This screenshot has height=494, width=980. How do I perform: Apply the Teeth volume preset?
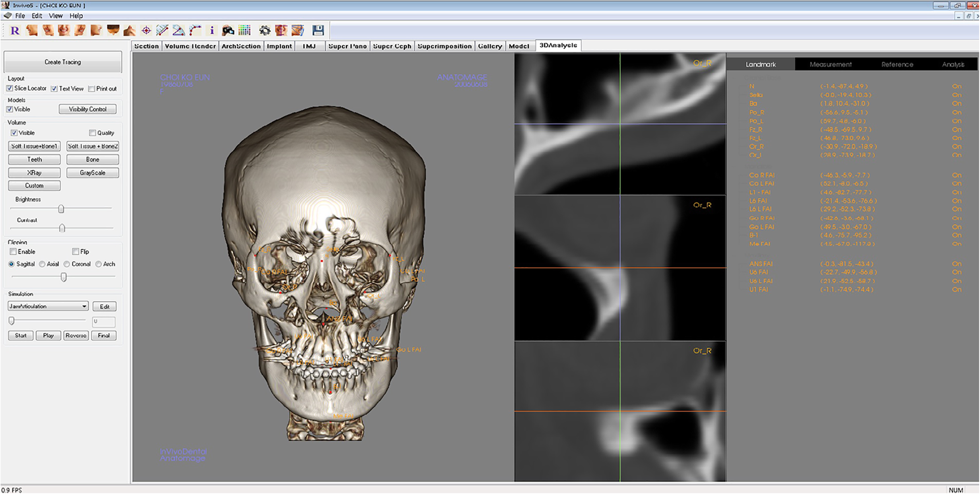pos(35,159)
